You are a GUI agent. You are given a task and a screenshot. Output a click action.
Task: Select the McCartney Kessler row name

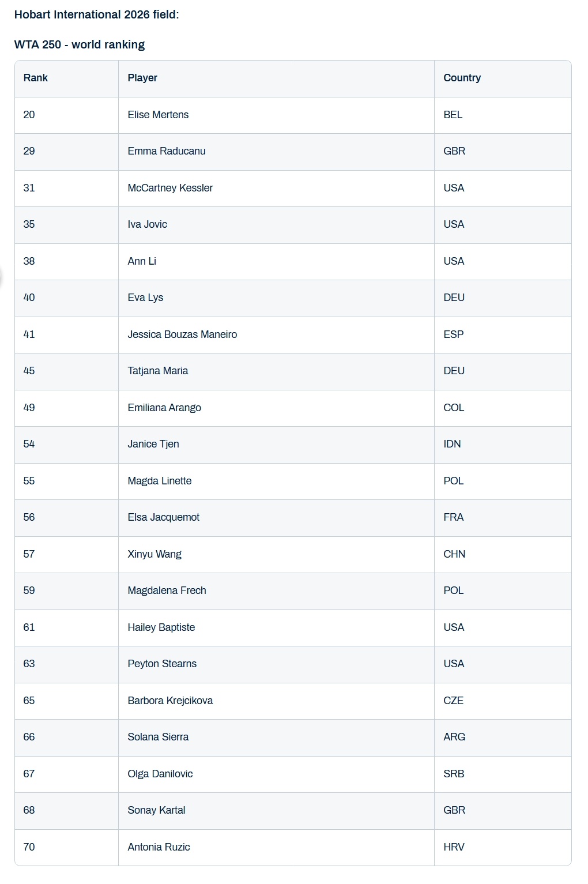[x=170, y=188]
